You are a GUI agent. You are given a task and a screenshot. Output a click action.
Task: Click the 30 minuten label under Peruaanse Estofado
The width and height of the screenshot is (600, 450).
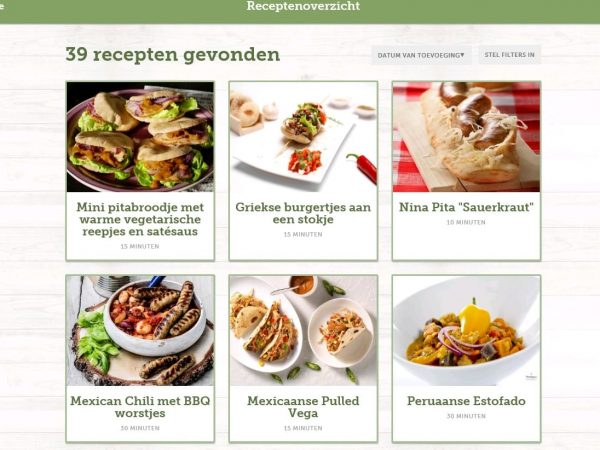466,416
